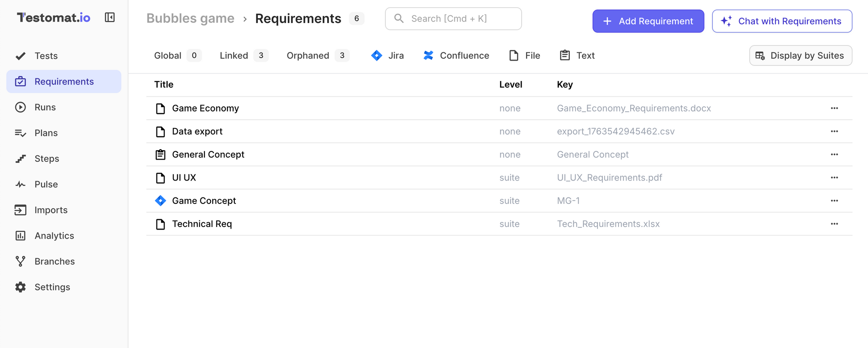The height and width of the screenshot is (348, 868).
Task: Click the Tech_Requirements.xlsx key
Action: tap(608, 224)
